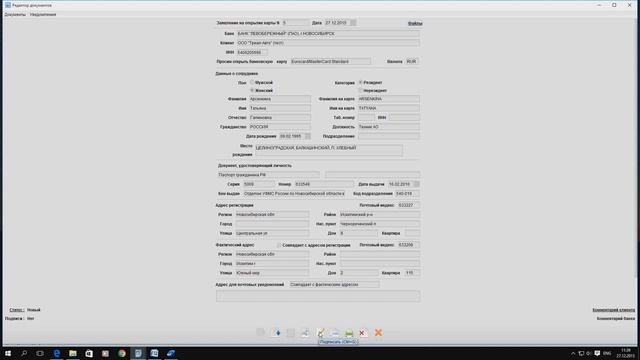
Task: Open the postal notification address combo box
Action: coord(334,284)
